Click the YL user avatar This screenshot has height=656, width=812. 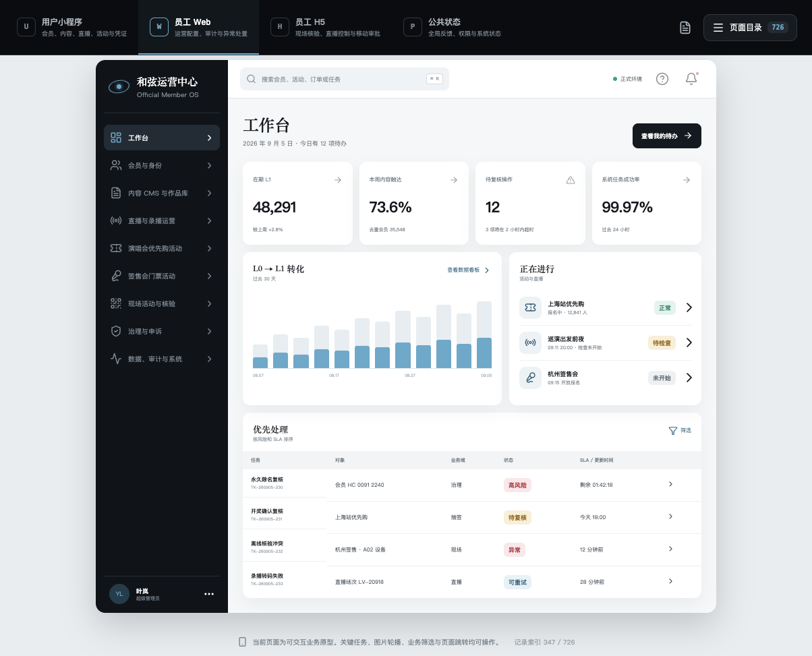[x=119, y=594]
